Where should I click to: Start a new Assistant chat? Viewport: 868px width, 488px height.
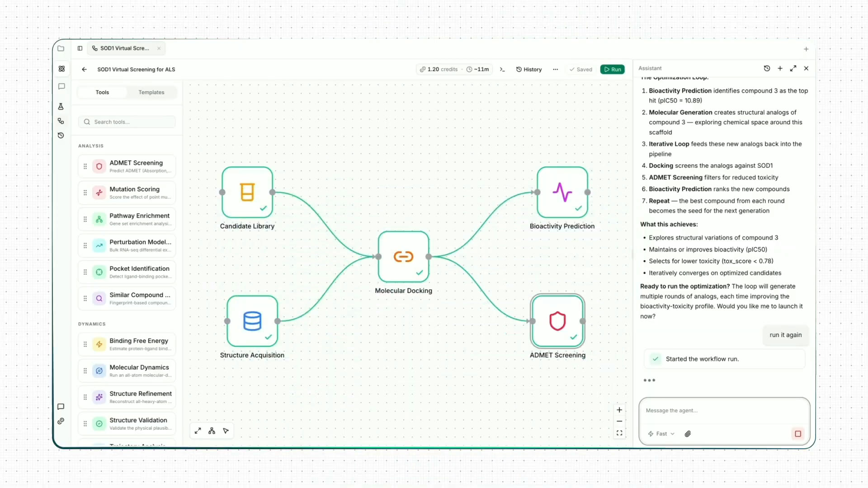click(780, 68)
